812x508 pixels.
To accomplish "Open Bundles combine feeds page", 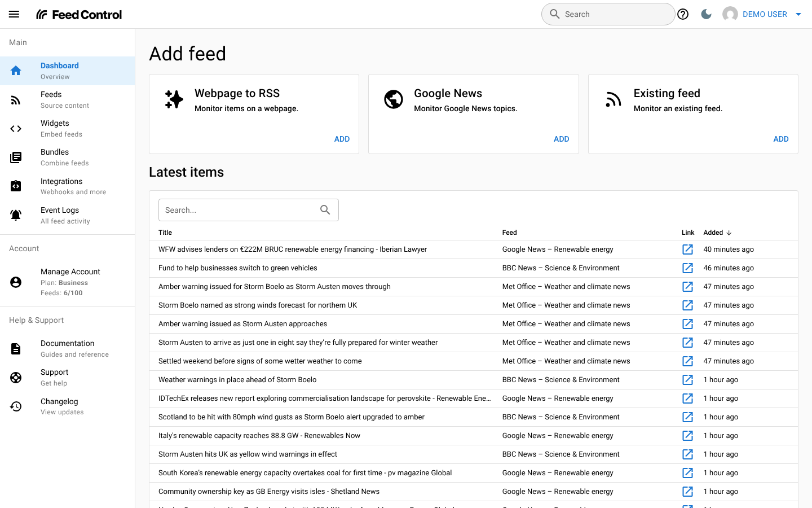I will click(68, 157).
